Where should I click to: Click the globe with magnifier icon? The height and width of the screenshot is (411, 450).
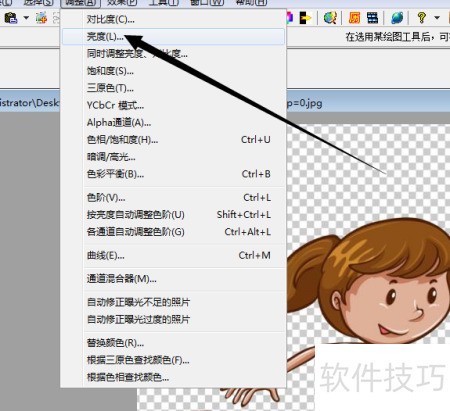pos(330,18)
